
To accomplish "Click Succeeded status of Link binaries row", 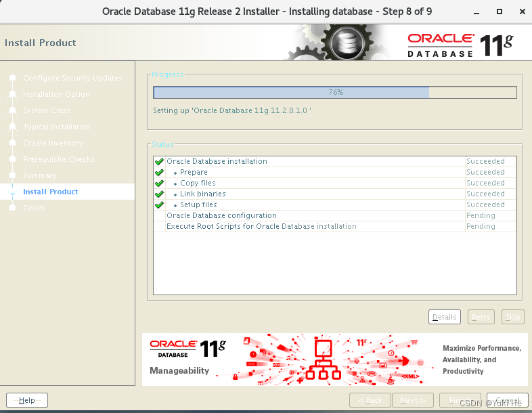I will point(485,194).
